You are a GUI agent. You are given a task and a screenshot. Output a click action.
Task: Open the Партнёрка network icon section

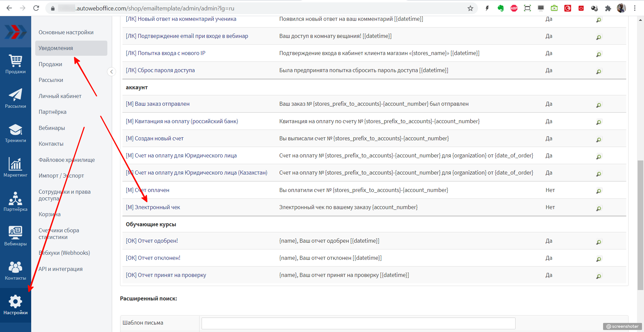click(15, 202)
